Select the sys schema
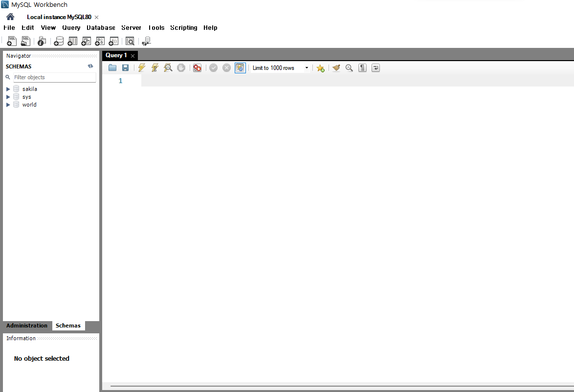 27,97
